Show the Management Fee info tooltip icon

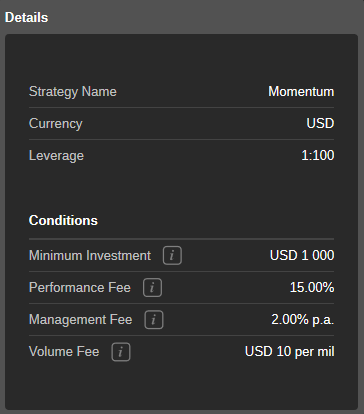click(154, 320)
